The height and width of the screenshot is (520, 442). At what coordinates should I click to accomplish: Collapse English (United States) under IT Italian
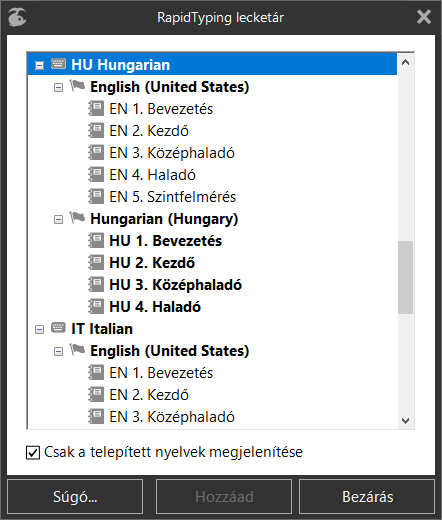coord(58,352)
